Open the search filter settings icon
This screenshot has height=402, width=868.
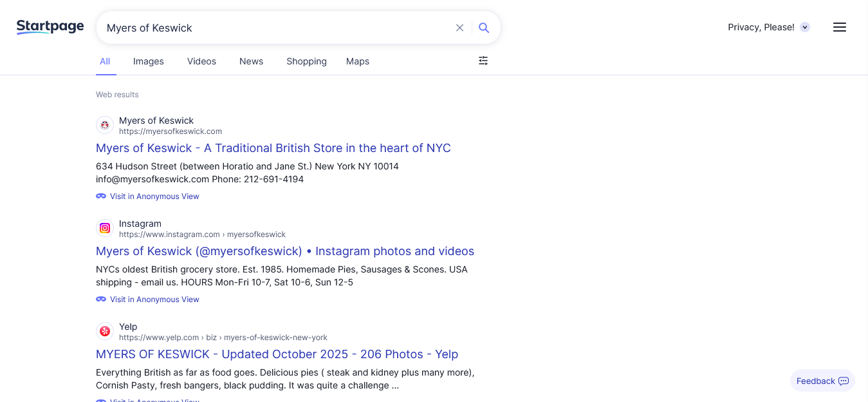pos(483,61)
